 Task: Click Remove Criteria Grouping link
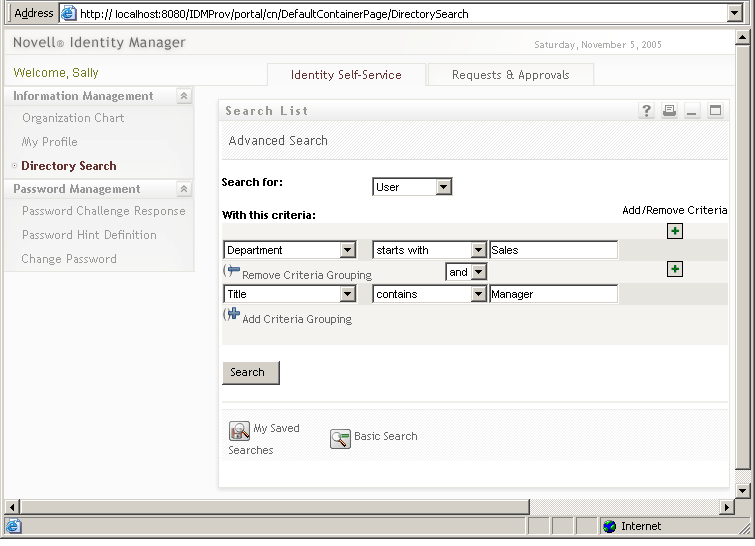pos(307,275)
